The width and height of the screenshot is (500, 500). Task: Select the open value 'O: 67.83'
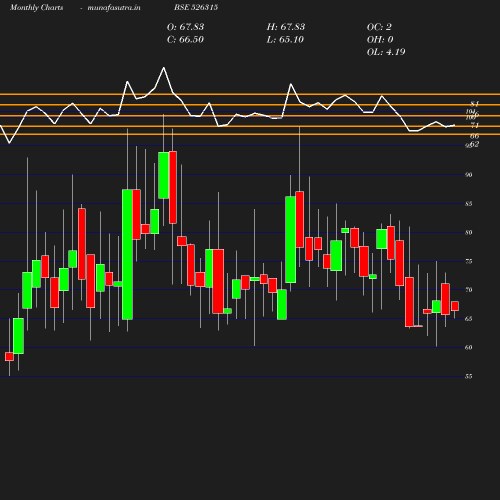click(x=185, y=27)
